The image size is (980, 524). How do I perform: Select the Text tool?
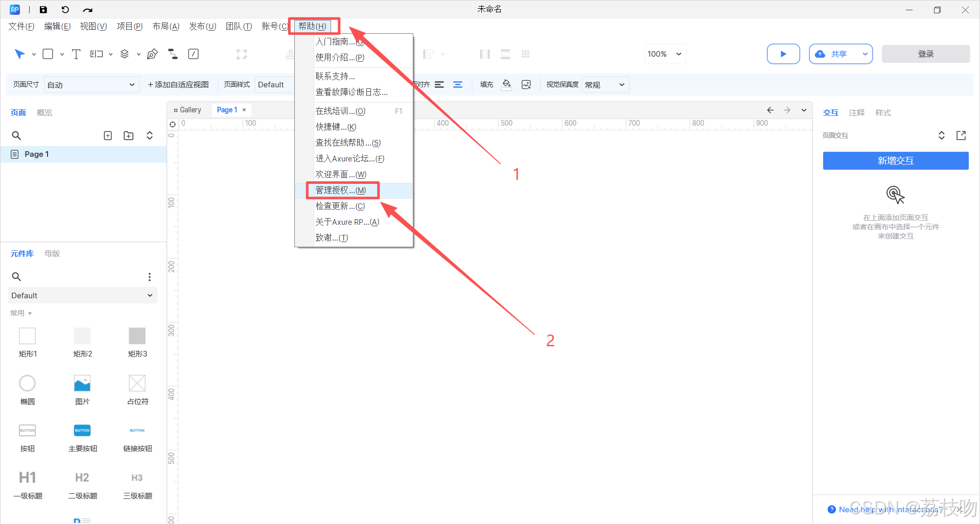(x=76, y=54)
